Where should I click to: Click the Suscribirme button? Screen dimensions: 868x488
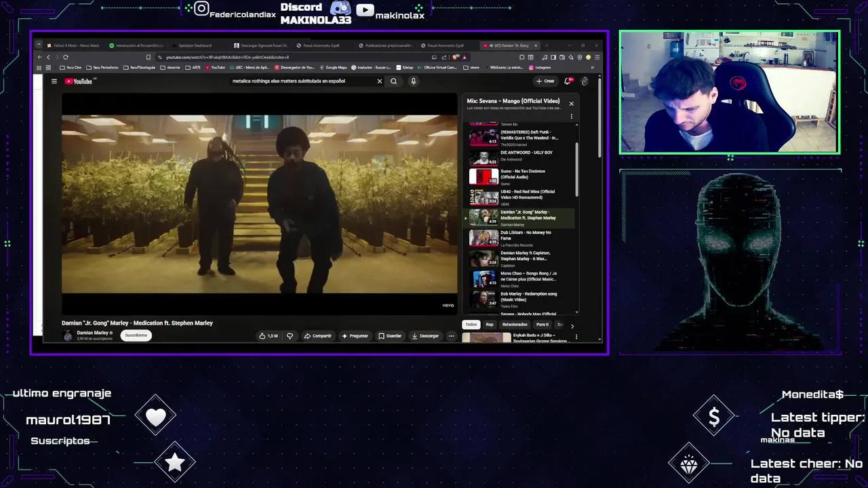pos(136,335)
